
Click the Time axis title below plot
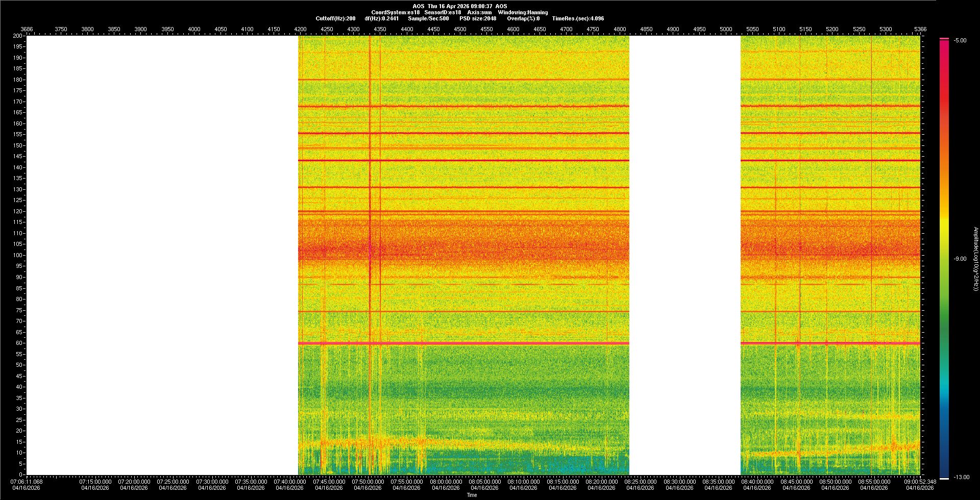[x=472, y=495]
